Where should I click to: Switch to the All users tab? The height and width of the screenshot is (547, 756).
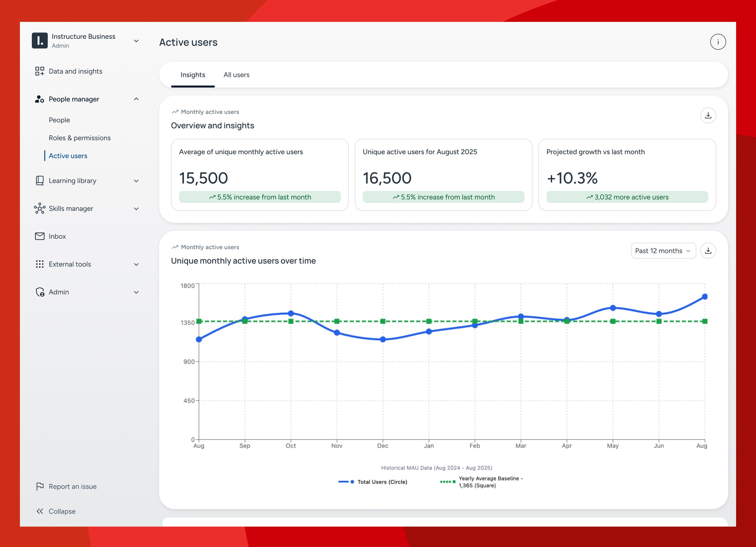(236, 75)
